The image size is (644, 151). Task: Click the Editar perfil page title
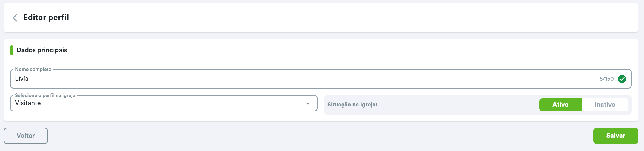click(46, 17)
